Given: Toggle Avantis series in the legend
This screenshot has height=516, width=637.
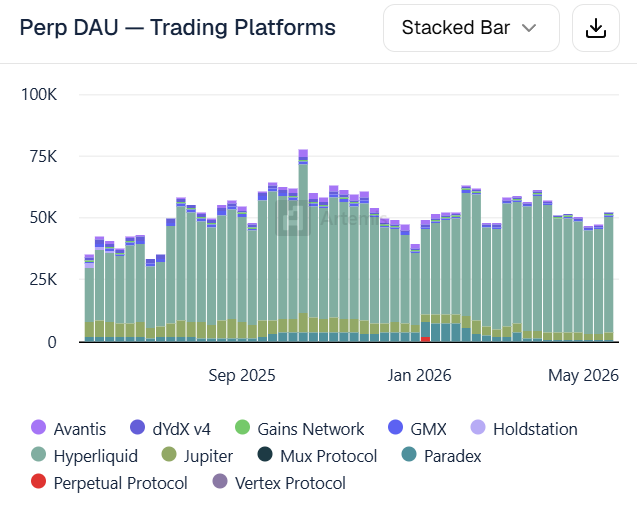Looking at the screenshot, I should click(69, 429).
